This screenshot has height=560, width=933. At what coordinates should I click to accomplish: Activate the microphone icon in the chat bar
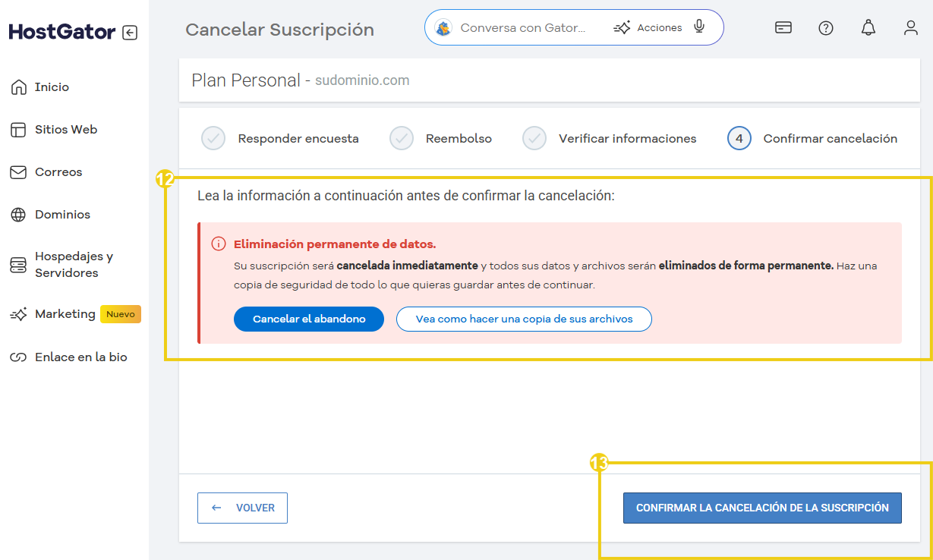(x=698, y=27)
